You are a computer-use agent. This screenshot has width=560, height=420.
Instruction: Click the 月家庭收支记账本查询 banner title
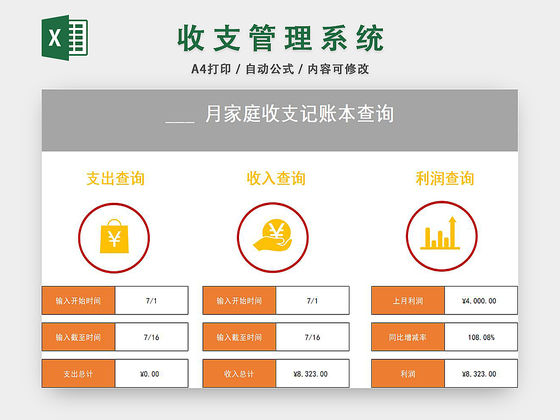pyautogui.click(x=299, y=114)
